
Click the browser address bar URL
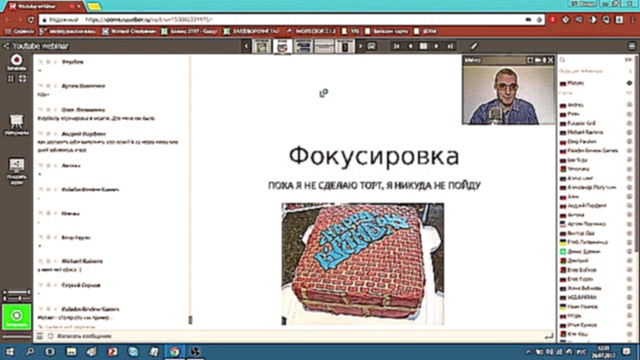[x=149, y=19]
